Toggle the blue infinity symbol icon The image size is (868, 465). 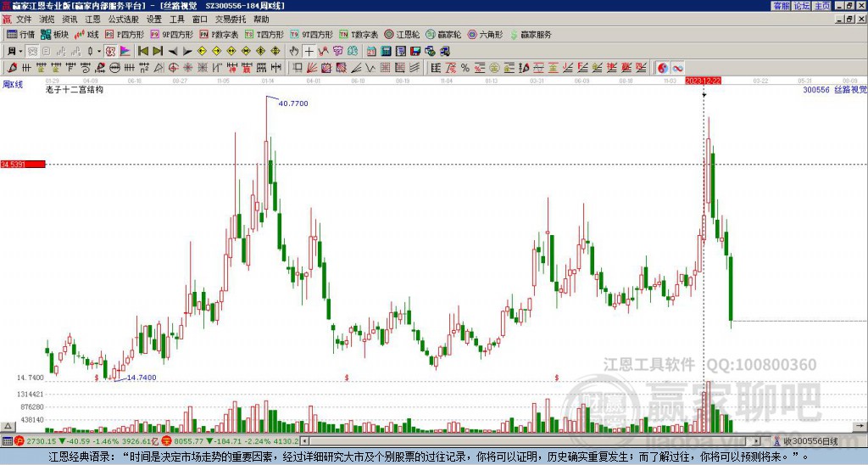(x=677, y=68)
